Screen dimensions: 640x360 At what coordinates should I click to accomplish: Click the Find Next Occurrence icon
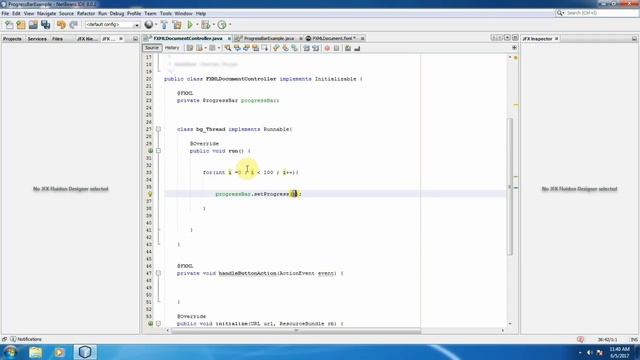[246, 49]
